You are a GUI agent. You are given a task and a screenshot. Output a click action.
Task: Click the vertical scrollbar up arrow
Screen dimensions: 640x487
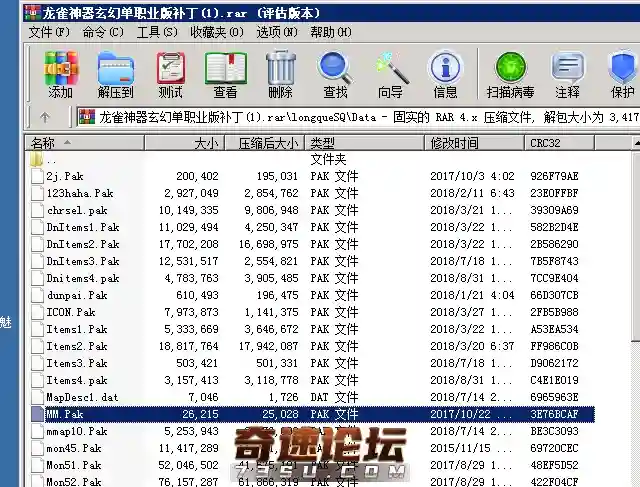click(636, 143)
